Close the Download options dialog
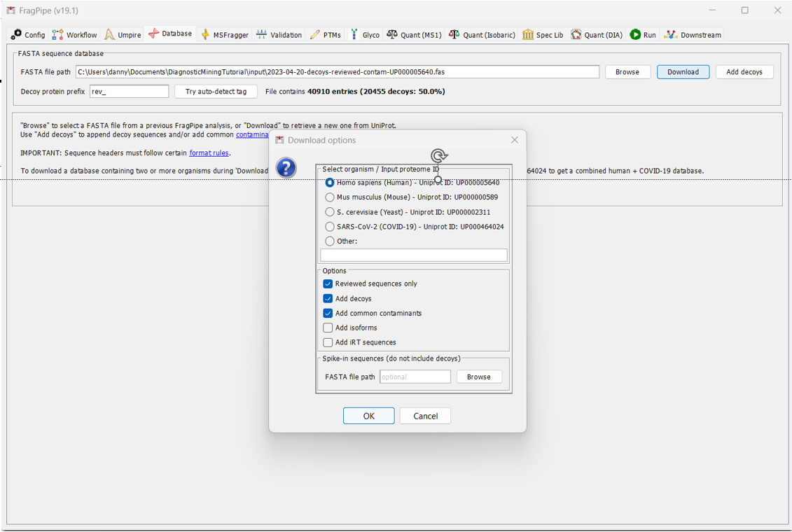792x532 pixels. pyautogui.click(x=514, y=140)
